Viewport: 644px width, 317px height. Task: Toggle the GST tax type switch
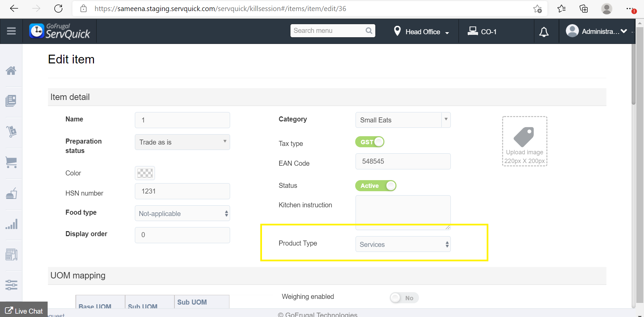tap(370, 142)
